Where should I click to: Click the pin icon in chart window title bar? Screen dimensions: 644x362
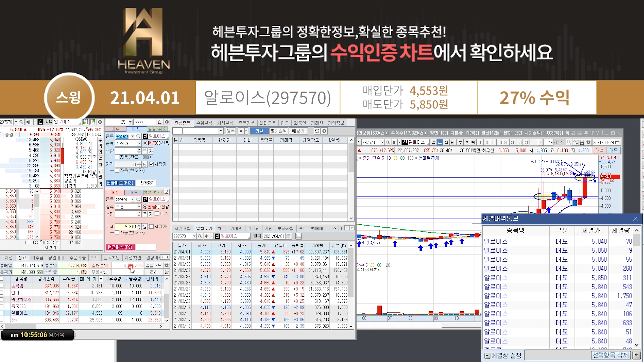(586, 133)
